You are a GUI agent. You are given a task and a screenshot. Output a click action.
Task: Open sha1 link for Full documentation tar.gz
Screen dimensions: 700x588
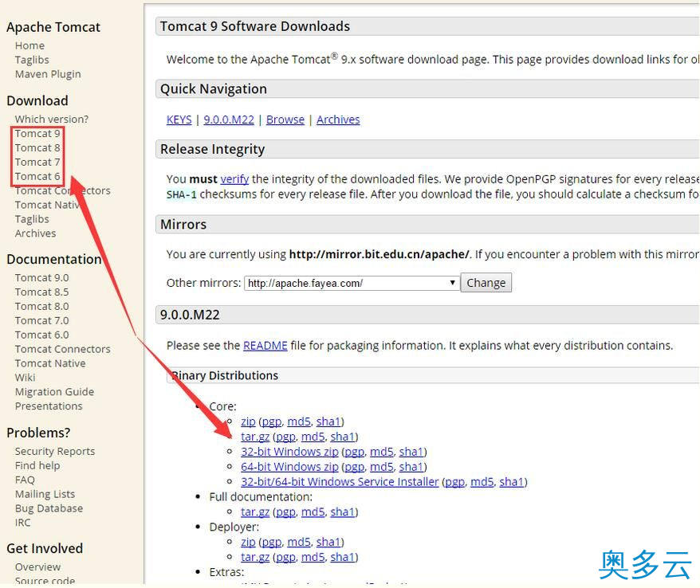[342, 512]
